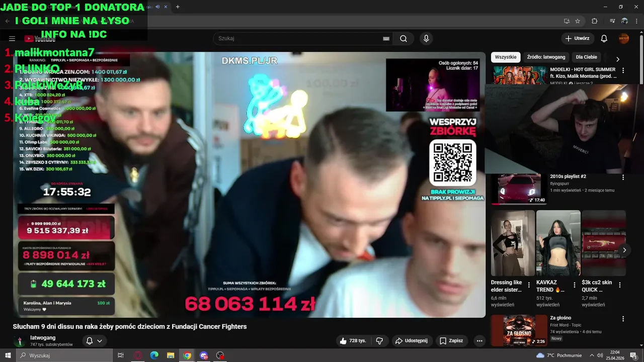This screenshot has height=362, width=644.
Task: Open the subscription notification bell dropdown
Action: [x=94, y=341]
